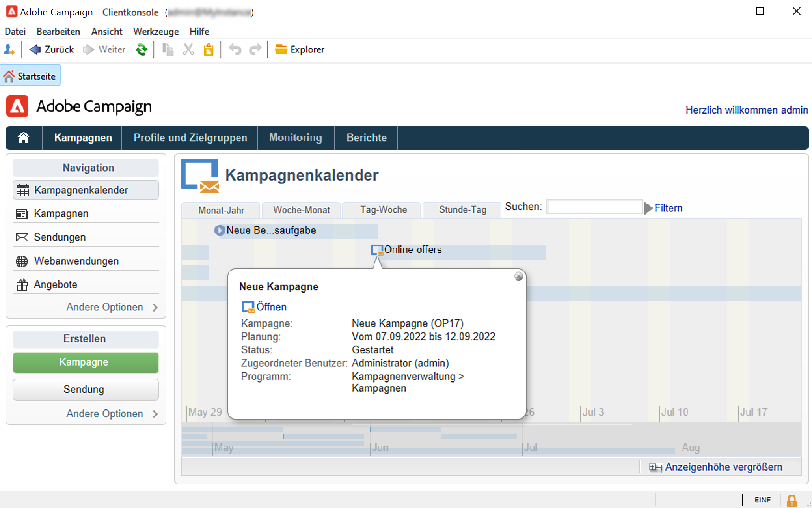
Task: Click the Öffnen link in popup
Action: tap(271, 307)
